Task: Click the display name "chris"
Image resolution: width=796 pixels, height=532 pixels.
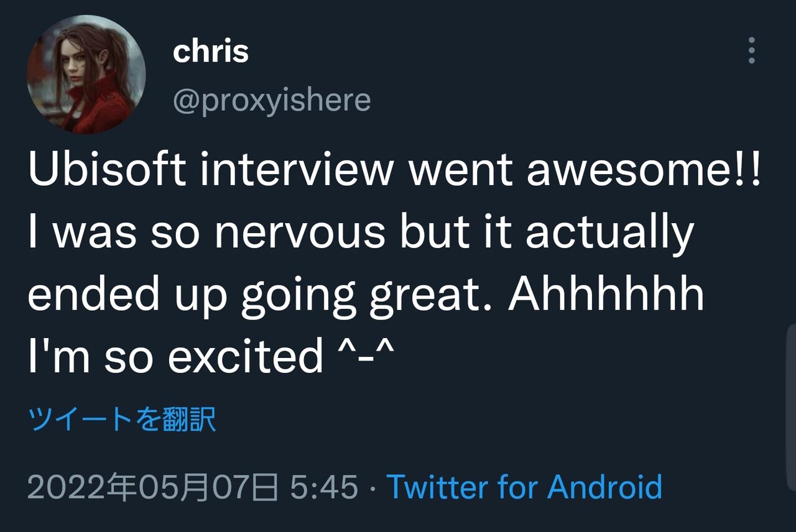Action: coord(211,52)
